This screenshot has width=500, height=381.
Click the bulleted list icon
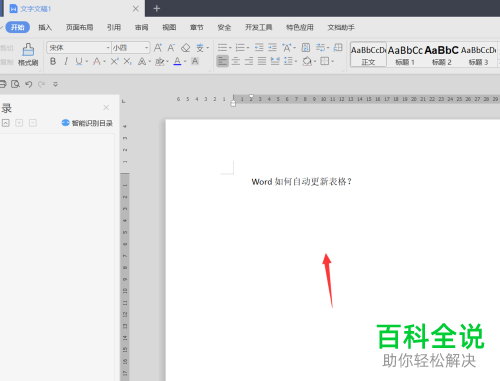(222, 48)
